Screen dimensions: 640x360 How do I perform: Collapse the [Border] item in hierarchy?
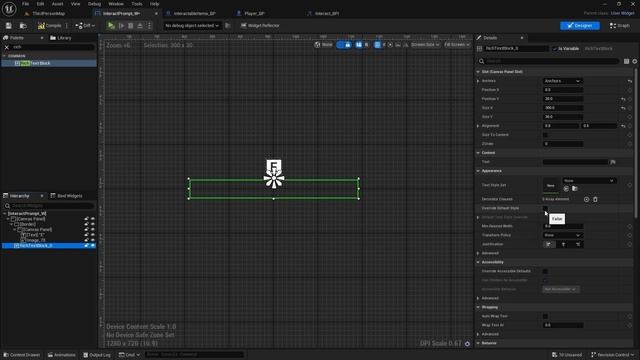pos(11,224)
